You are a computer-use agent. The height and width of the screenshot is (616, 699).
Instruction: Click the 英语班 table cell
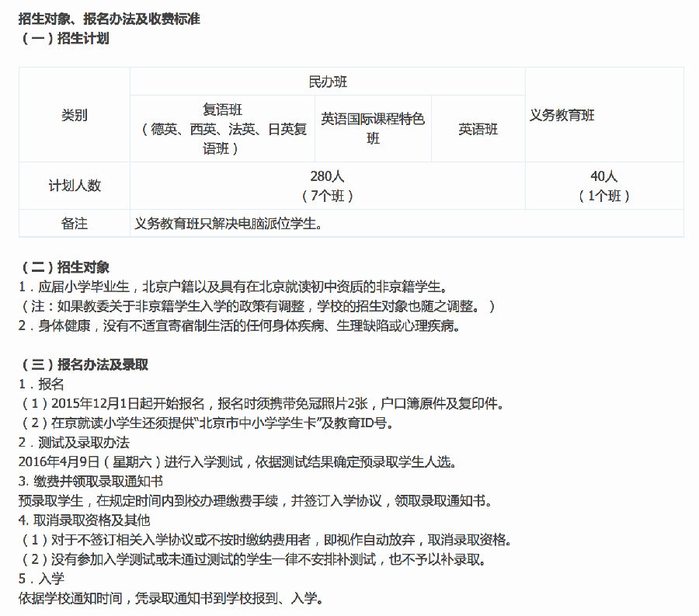[x=478, y=130]
